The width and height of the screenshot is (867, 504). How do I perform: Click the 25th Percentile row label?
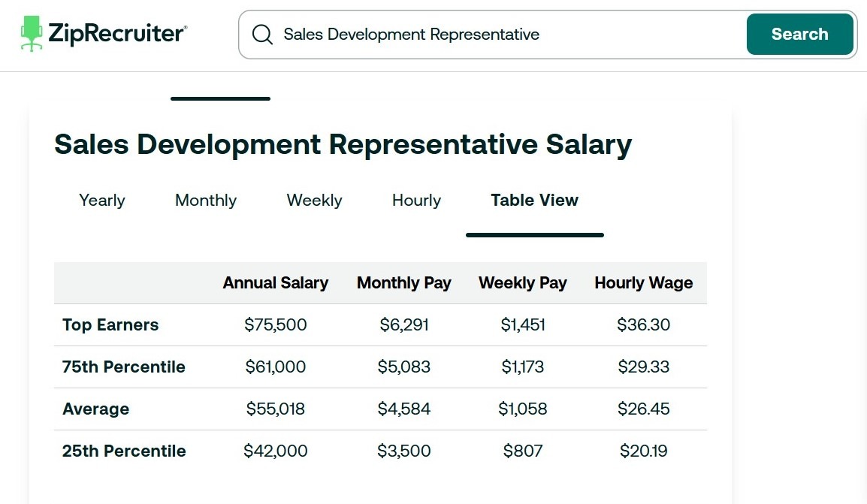(124, 451)
